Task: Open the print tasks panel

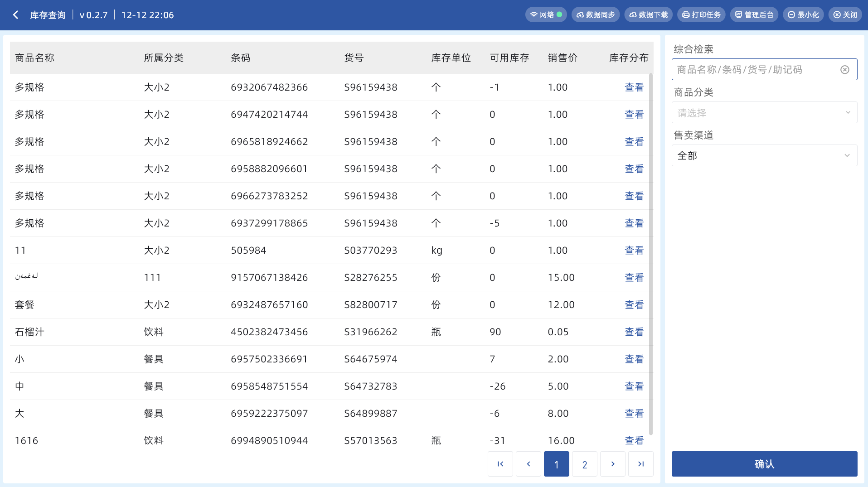Action: 701,15
